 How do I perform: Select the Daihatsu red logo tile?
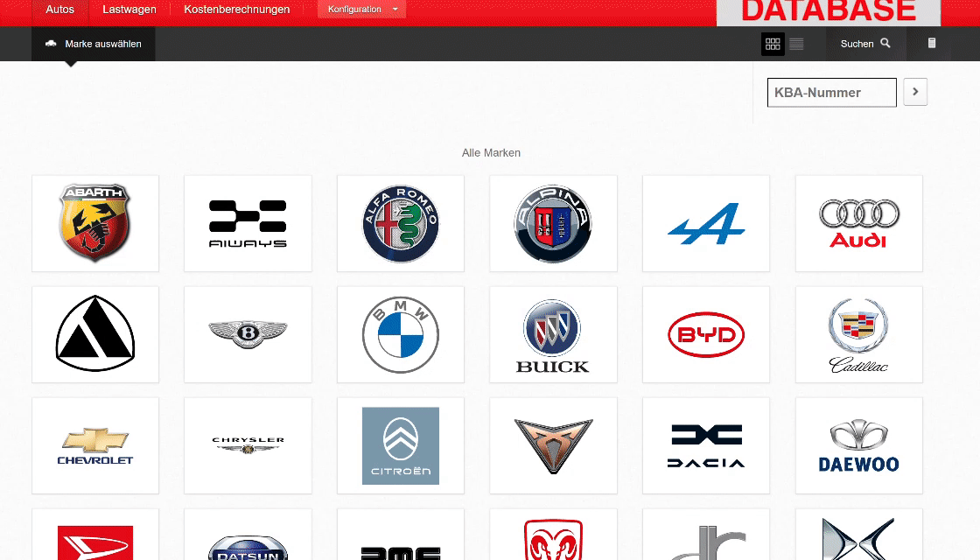[x=95, y=535]
